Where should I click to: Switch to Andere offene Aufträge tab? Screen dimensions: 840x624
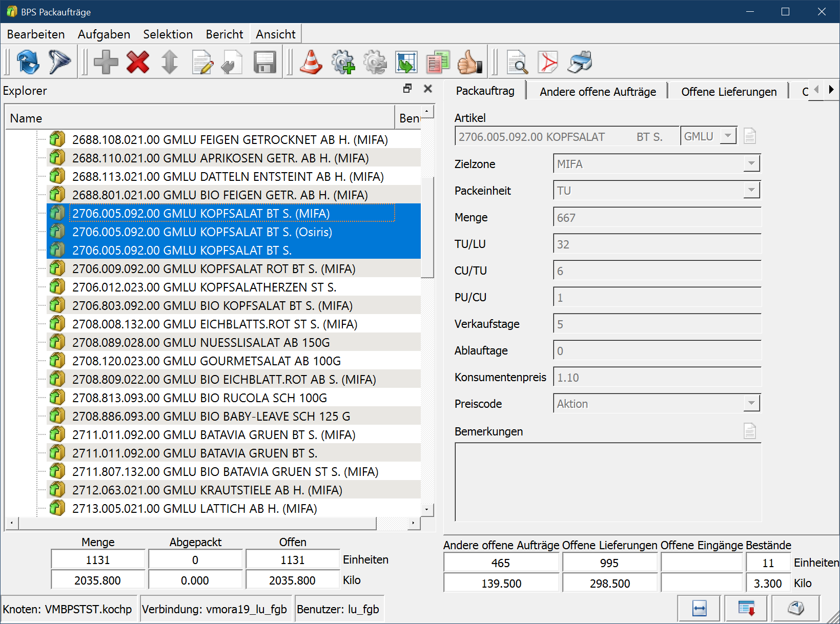598,92
